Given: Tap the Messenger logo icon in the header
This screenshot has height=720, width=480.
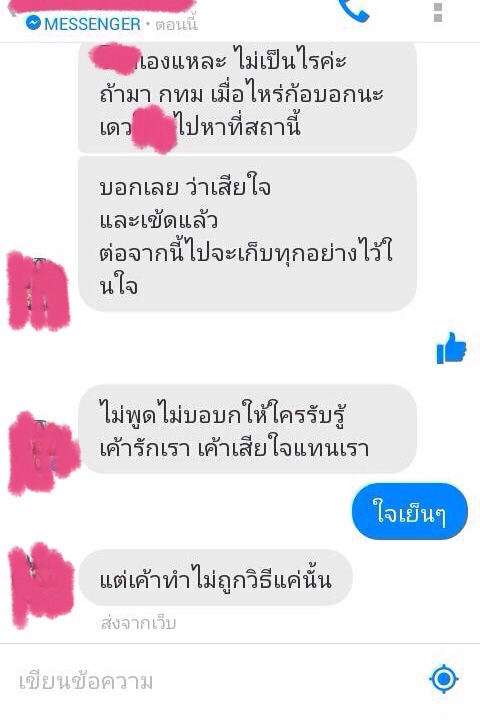Looking at the screenshot, I should pos(33,22).
